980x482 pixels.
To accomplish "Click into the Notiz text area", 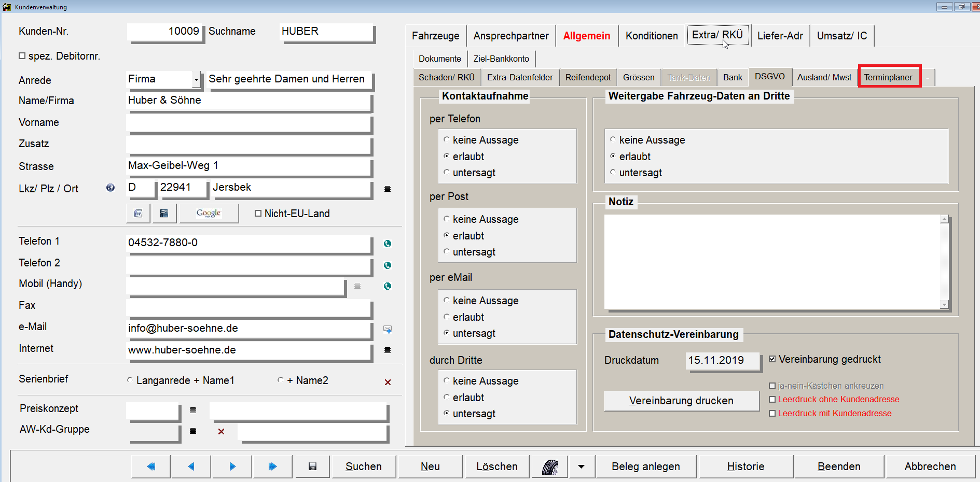I will (x=772, y=262).
